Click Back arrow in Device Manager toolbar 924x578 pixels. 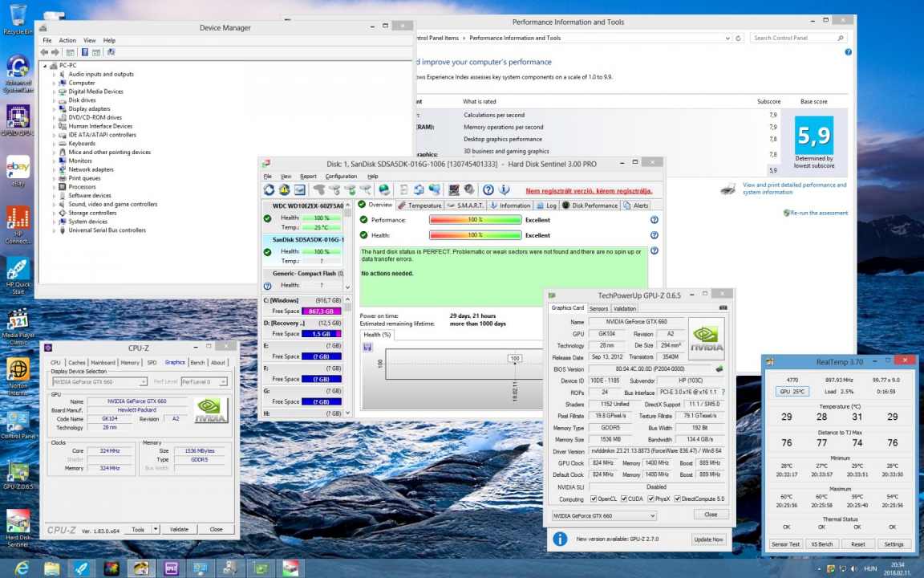coord(44,52)
